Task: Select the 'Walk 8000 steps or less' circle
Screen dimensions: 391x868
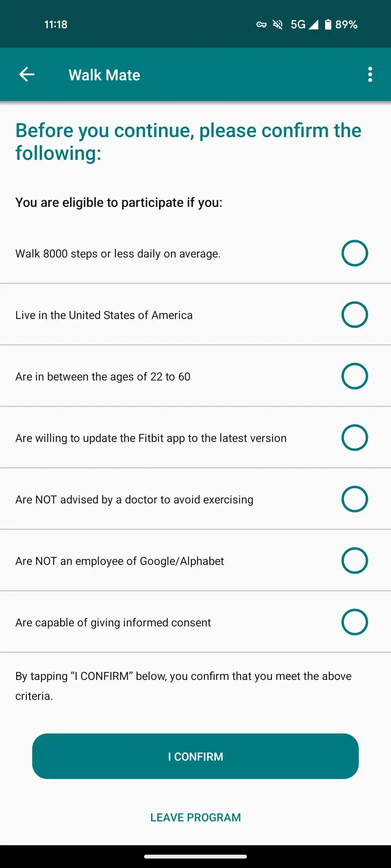Action: [354, 253]
